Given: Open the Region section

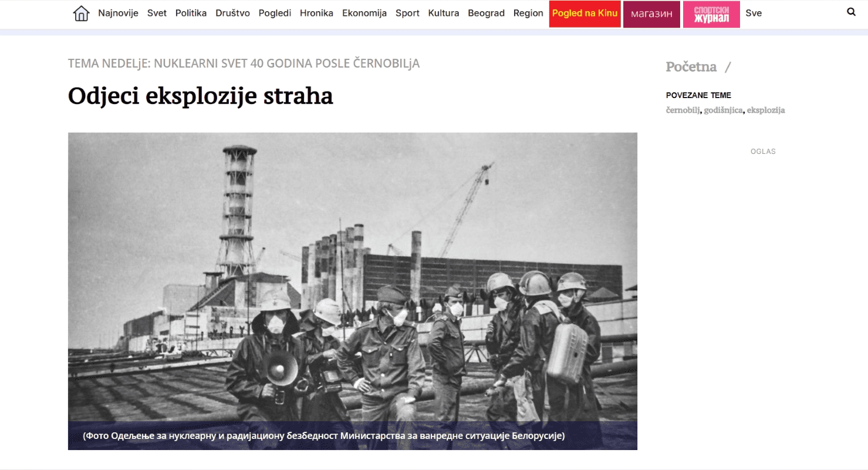Looking at the screenshot, I should (x=528, y=13).
